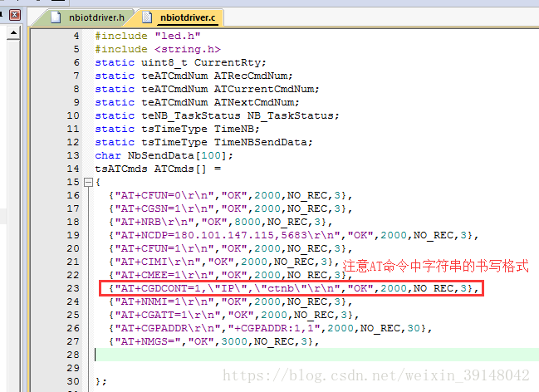
Task: Click the AT+CGDCONT command line
Action: coord(293,288)
